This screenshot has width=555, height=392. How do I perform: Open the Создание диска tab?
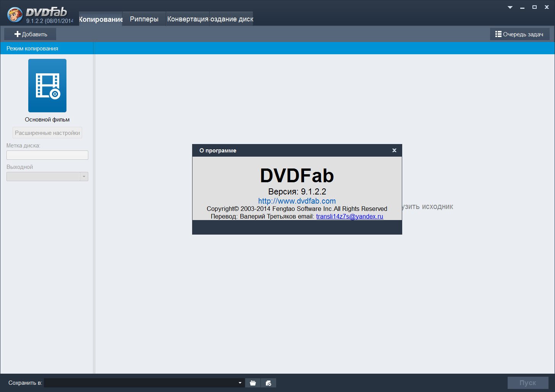[231, 19]
